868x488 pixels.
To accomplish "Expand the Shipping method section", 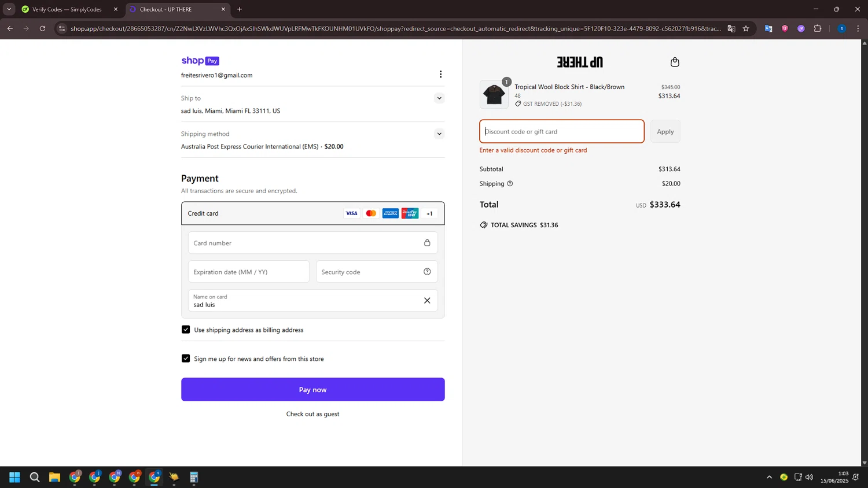I will coord(439,134).
